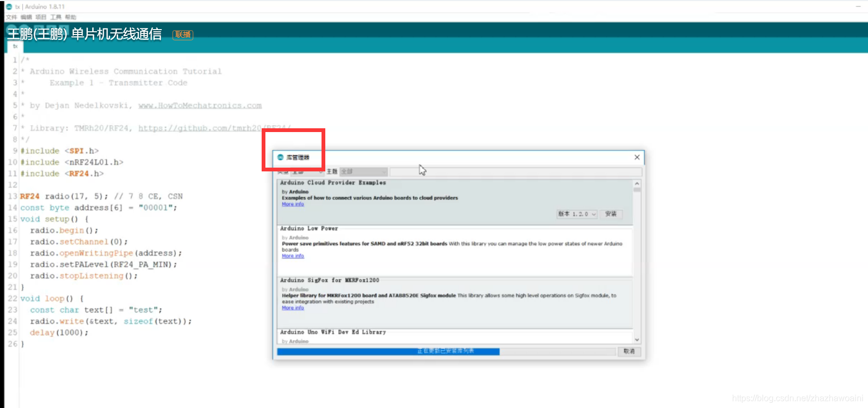The width and height of the screenshot is (868, 408).
Task: Click the 'radio.setChannel(0);' line
Action: click(x=79, y=241)
